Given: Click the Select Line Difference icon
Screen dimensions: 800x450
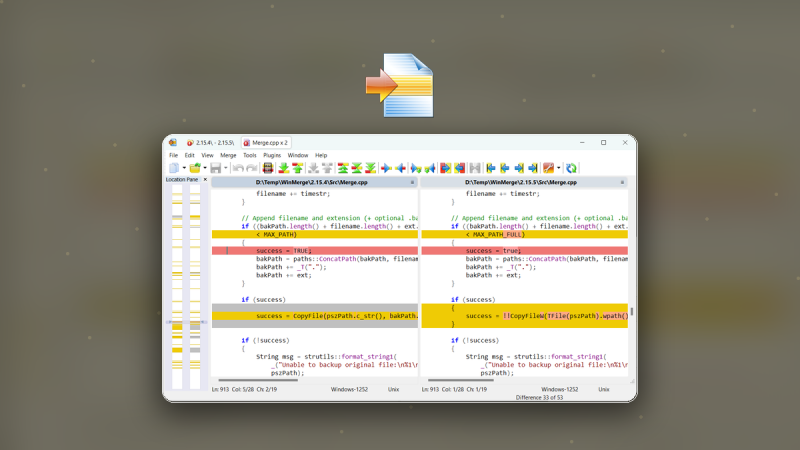Looking at the screenshot, I should click(267, 168).
